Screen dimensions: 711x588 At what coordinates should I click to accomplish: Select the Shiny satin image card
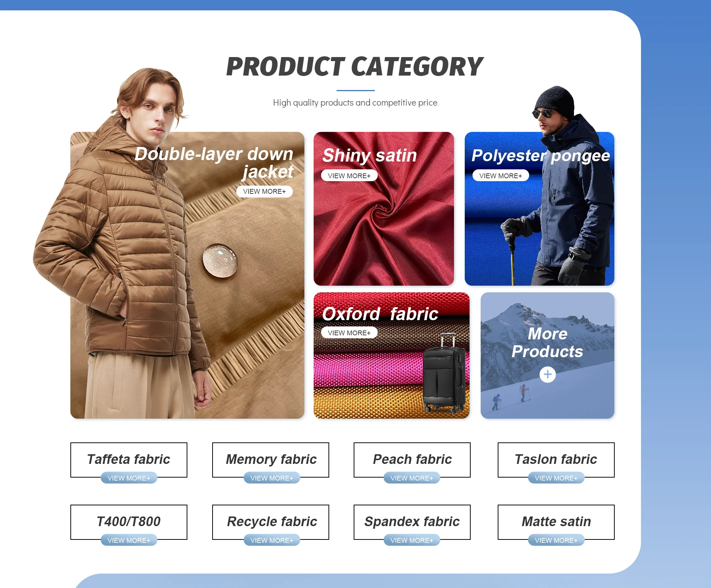(x=384, y=209)
